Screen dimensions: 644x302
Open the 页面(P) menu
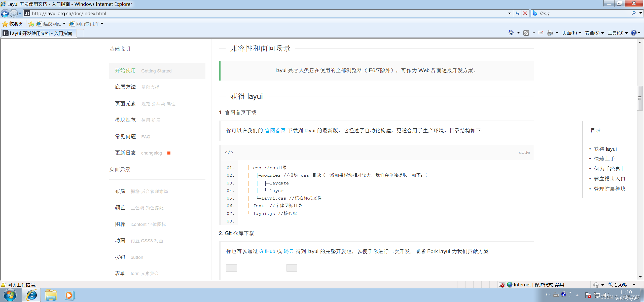click(571, 33)
